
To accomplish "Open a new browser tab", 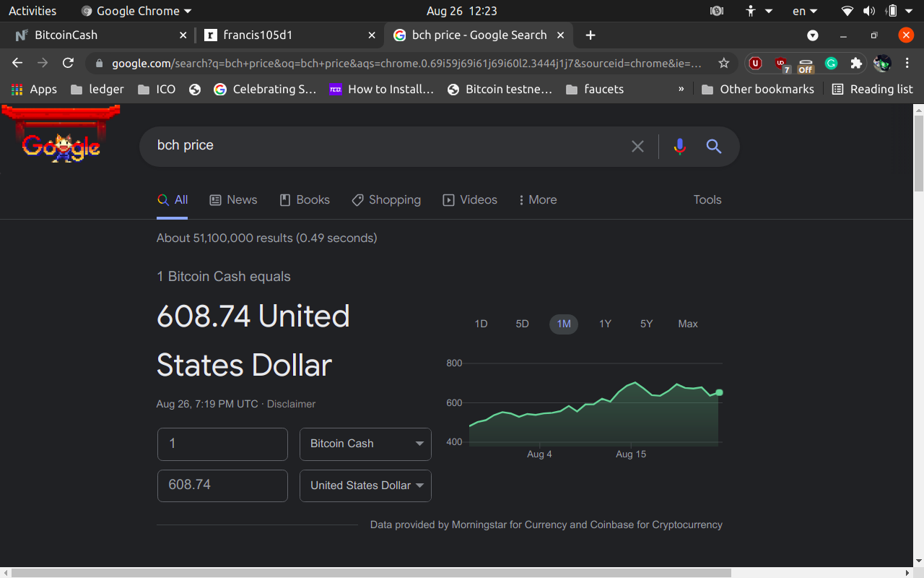I will tap(590, 35).
